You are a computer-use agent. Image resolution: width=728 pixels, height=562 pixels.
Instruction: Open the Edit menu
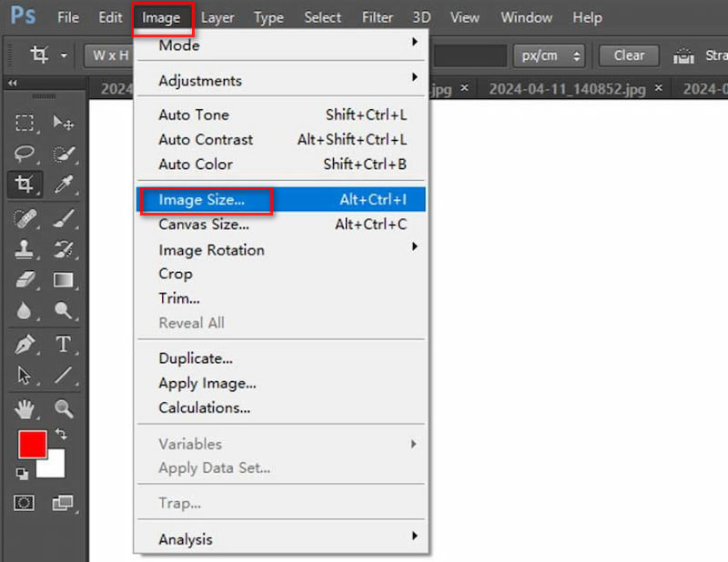(x=110, y=17)
